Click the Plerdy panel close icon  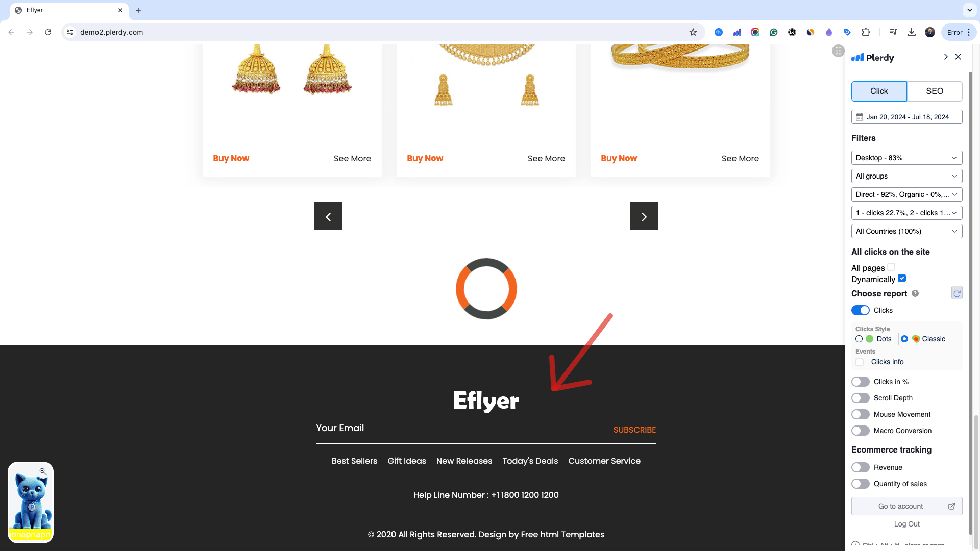(959, 57)
